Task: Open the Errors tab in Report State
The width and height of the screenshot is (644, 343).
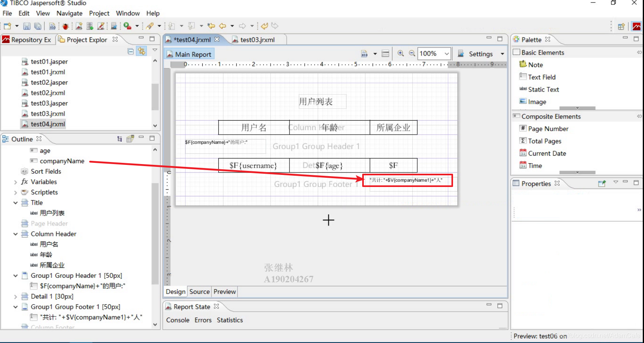Action: click(x=203, y=320)
